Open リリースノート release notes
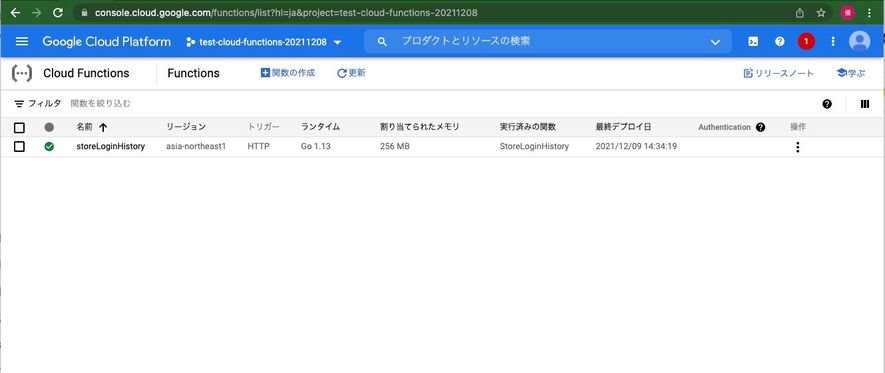The width and height of the screenshot is (885, 373). (x=779, y=73)
